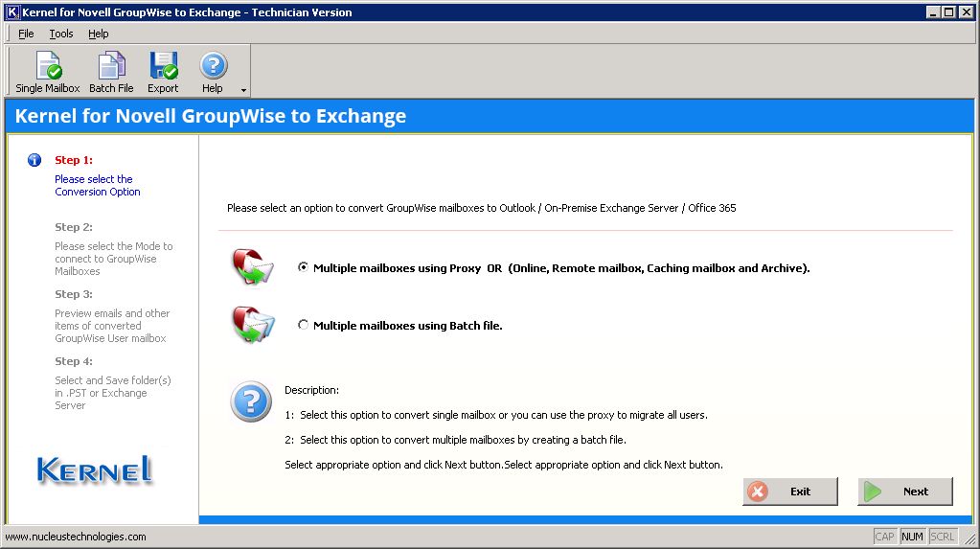Click the Step 1 heading

74,160
